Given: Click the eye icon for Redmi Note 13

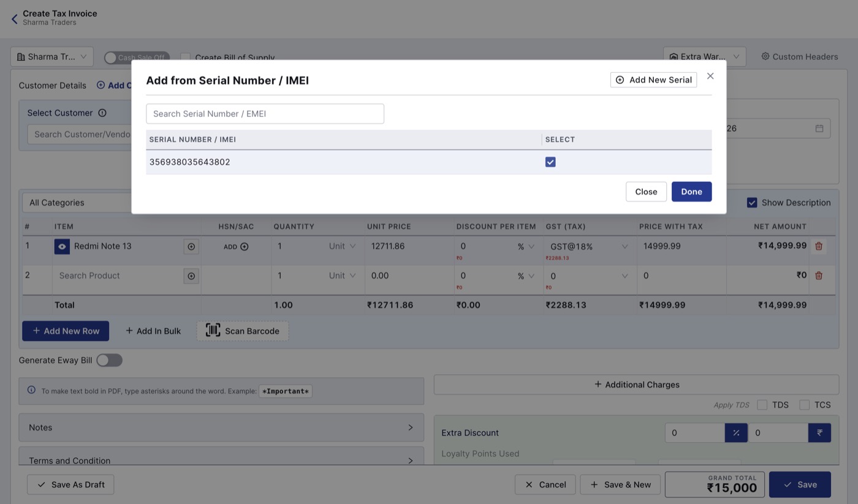Looking at the screenshot, I should click(62, 246).
